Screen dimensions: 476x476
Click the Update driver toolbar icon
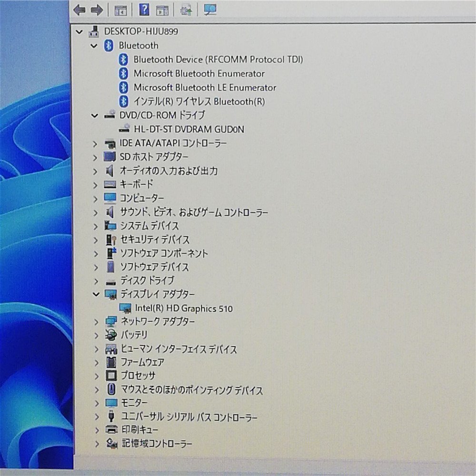(186, 10)
